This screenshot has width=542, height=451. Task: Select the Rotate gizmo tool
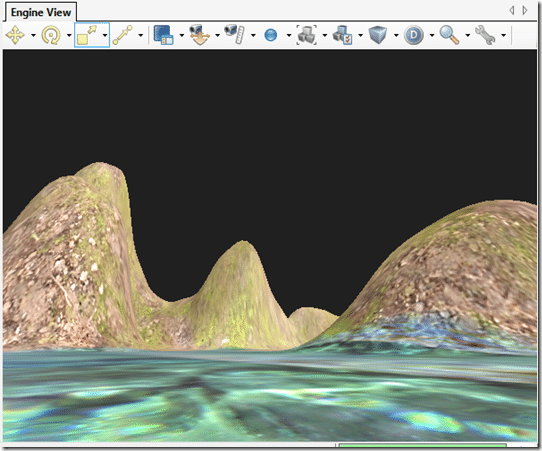pos(51,35)
